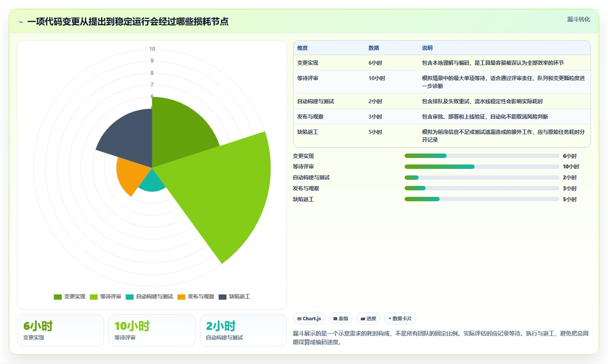This screenshot has height=364, width=608.
Task: Click the 3小时 value beside the progress bar
Action: pos(570,189)
